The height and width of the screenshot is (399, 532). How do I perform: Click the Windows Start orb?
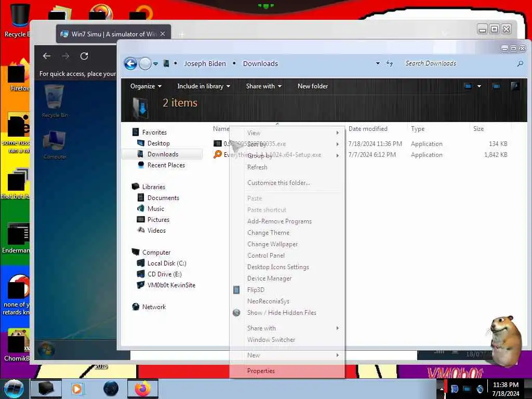14,389
